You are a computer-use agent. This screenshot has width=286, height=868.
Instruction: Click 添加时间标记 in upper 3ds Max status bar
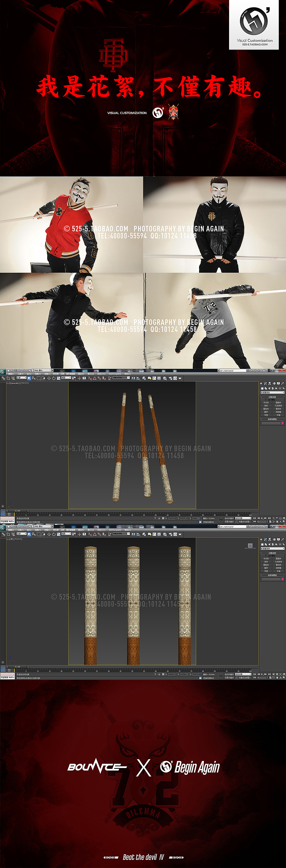pos(208,522)
